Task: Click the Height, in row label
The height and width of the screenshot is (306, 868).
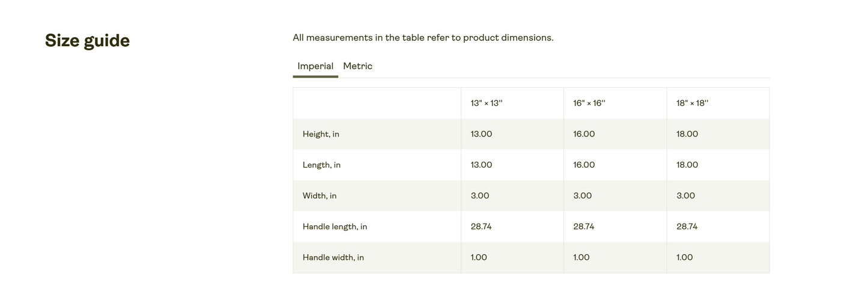Action: [321, 134]
